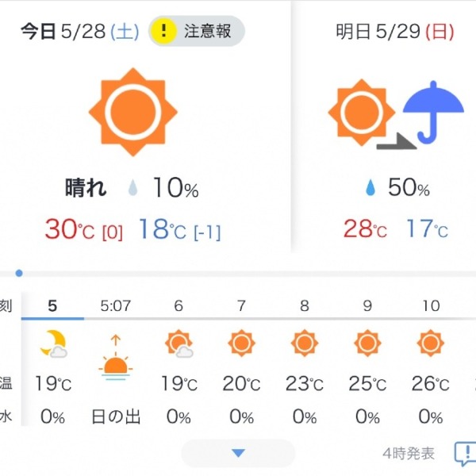Click the 7 o'clock 20℃ temperature
This screenshot has height=476, width=476.
coord(242,384)
